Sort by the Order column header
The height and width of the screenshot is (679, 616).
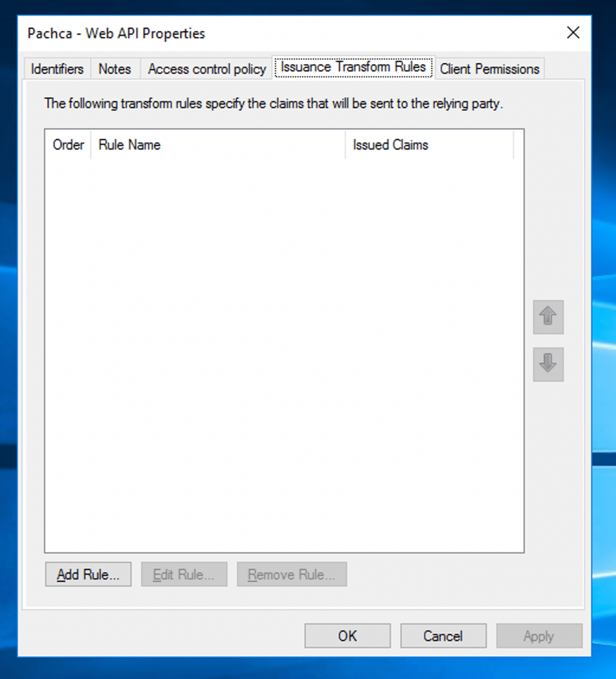[68, 145]
